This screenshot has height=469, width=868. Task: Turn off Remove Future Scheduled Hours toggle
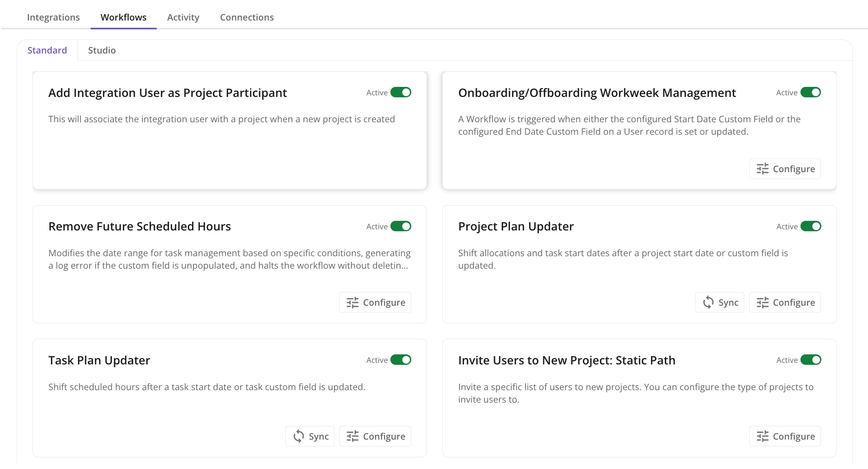(401, 226)
